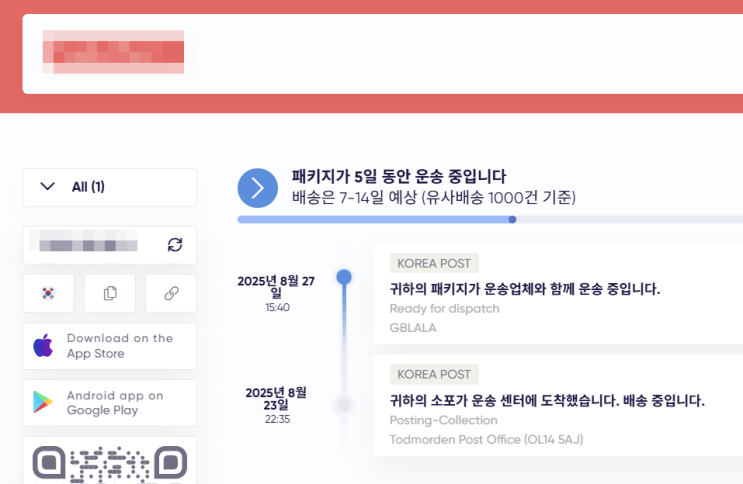This screenshot has height=484, width=743.
Task: Open the Korean flag language selector
Action: pos(48,293)
